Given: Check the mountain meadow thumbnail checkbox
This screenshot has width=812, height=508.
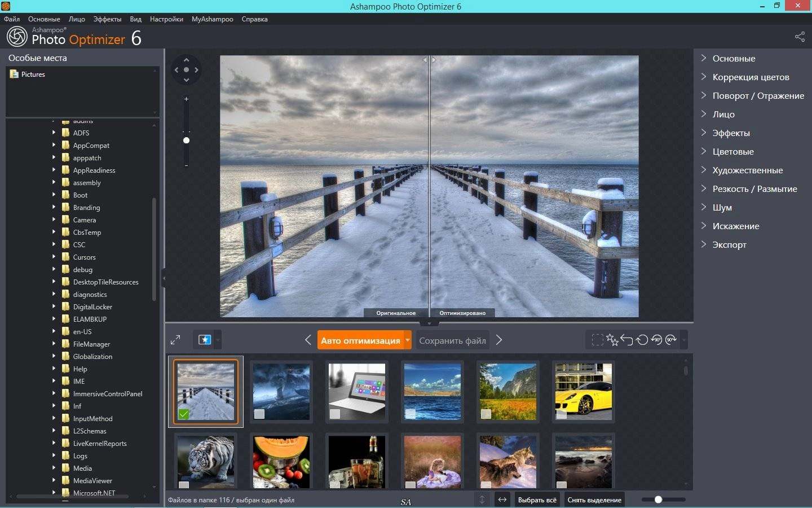Looking at the screenshot, I should pyautogui.click(x=486, y=414).
